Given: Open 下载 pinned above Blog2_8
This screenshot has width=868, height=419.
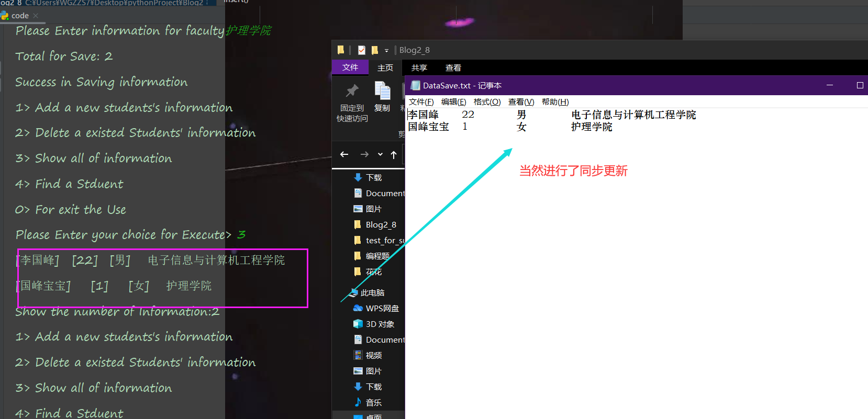Looking at the screenshot, I should click(x=368, y=177).
